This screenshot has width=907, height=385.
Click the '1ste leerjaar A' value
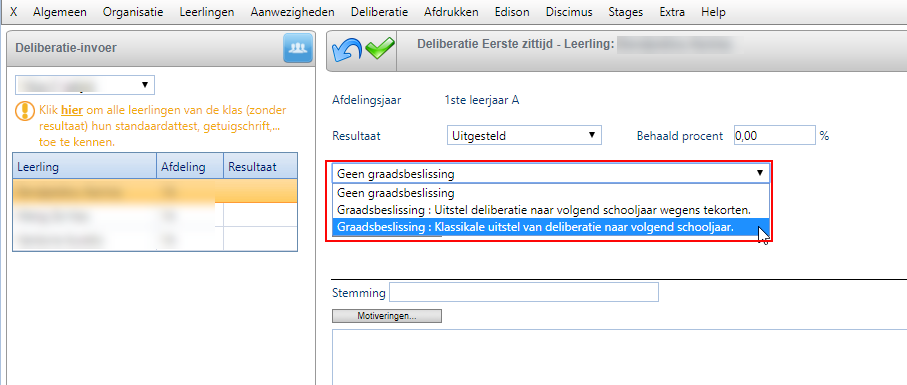coord(482,100)
